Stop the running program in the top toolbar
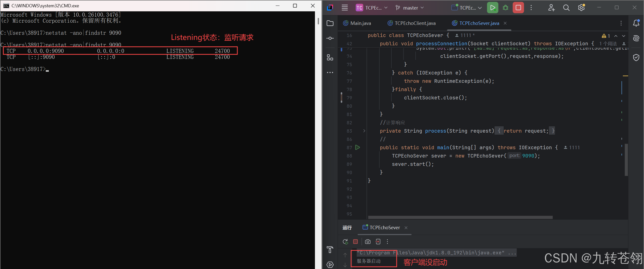Screen dimensions: 644x269 click(518, 8)
